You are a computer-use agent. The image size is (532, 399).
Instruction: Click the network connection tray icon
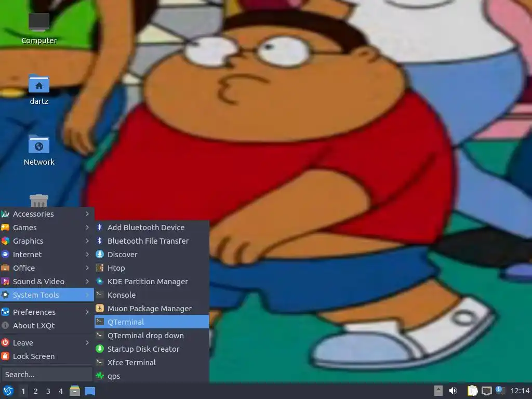[486, 391]
